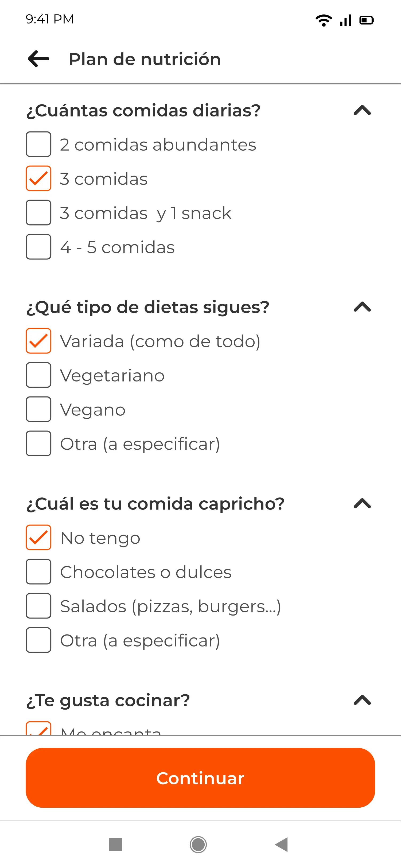This screenshot has width=401, height=868.
Task: Check the 2 comidas abundantes box
Action: click(x=38, y=144)
